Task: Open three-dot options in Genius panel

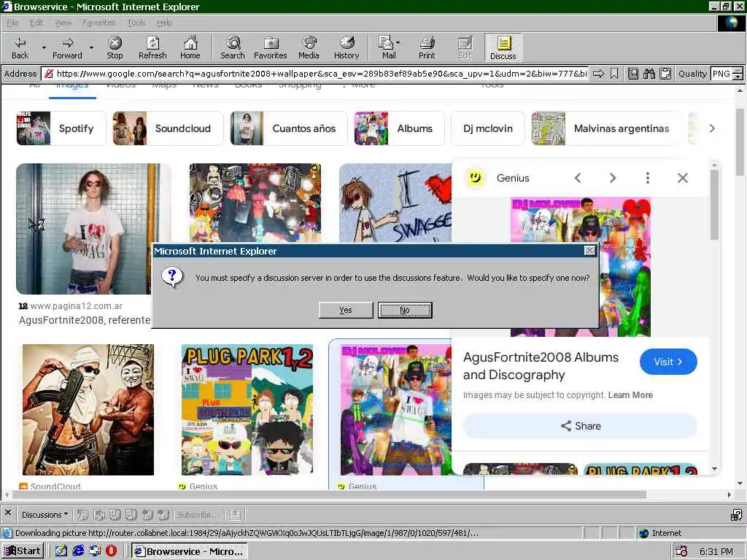Action: [648, 178]
